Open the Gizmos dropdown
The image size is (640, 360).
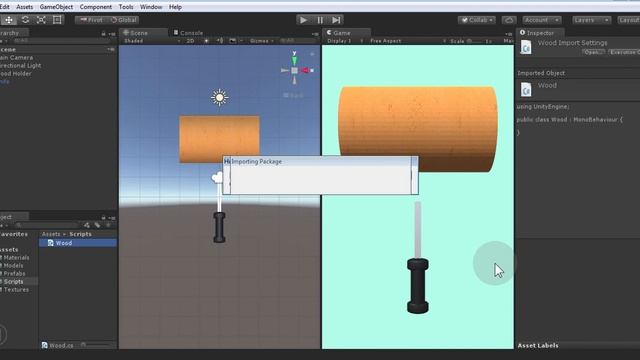262,41
